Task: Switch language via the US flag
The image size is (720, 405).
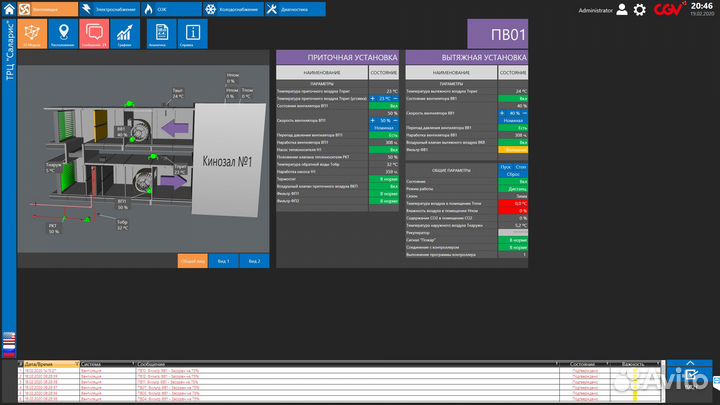Action: [9, 339]
